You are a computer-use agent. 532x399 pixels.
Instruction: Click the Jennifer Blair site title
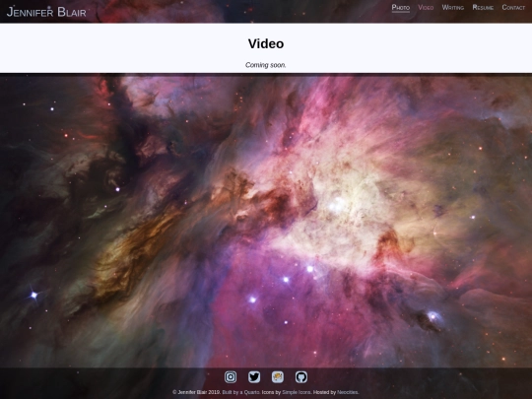pyautogui.click(x=46, y=12)
